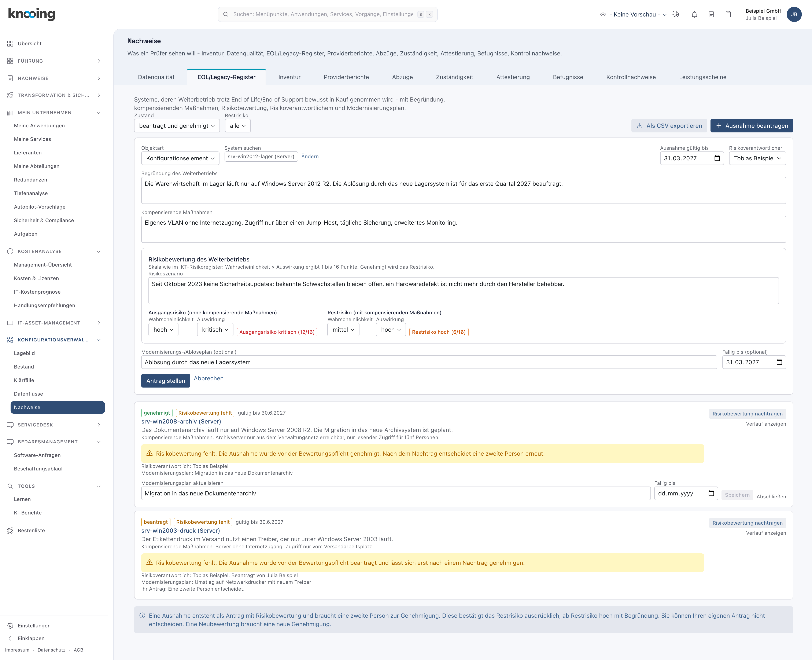This screenshot has width=812, height=660.
Task: Click the JB user avatar
Action: click(x=794, y=14)
